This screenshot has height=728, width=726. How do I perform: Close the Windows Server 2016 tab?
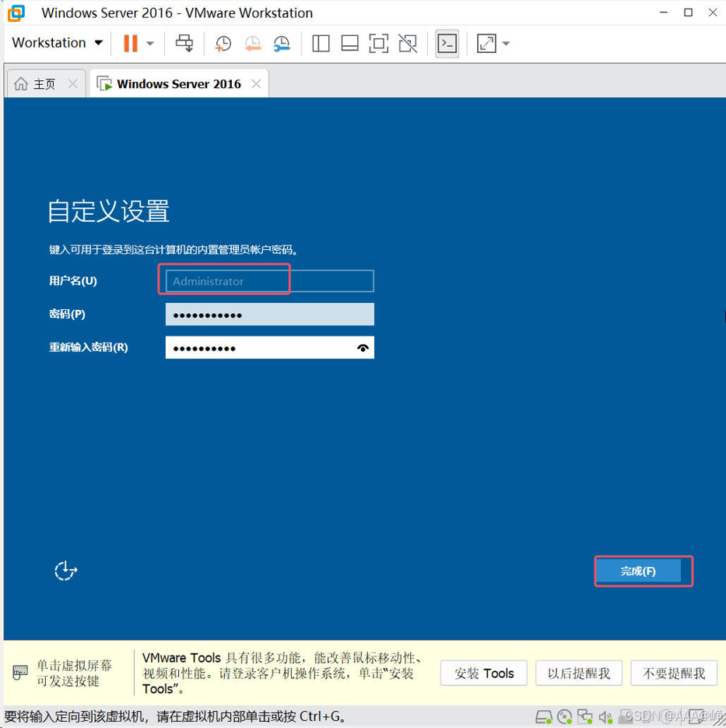[256, 84]
